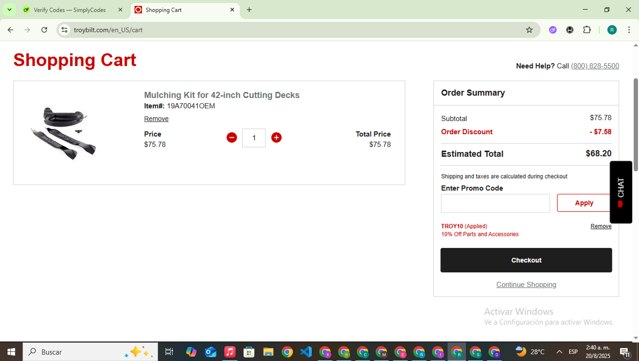Open the notifications center icon
This screenshot has height=361, width=639.
[624, 352]
